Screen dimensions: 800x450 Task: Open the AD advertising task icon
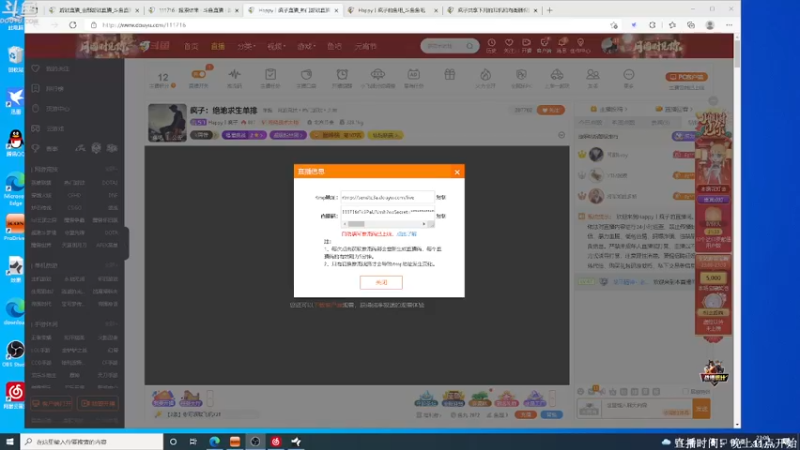413,74
